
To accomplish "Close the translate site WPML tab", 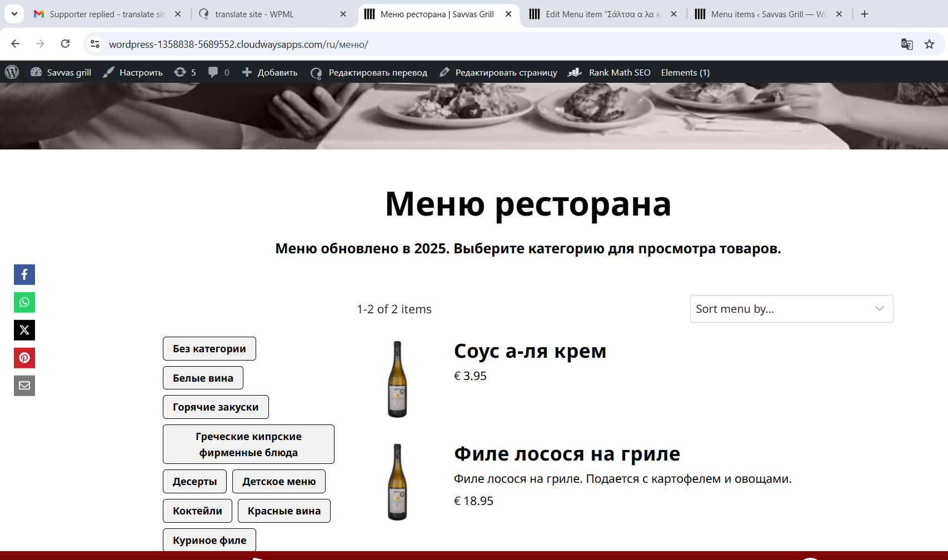I will [x=343, y=14].
